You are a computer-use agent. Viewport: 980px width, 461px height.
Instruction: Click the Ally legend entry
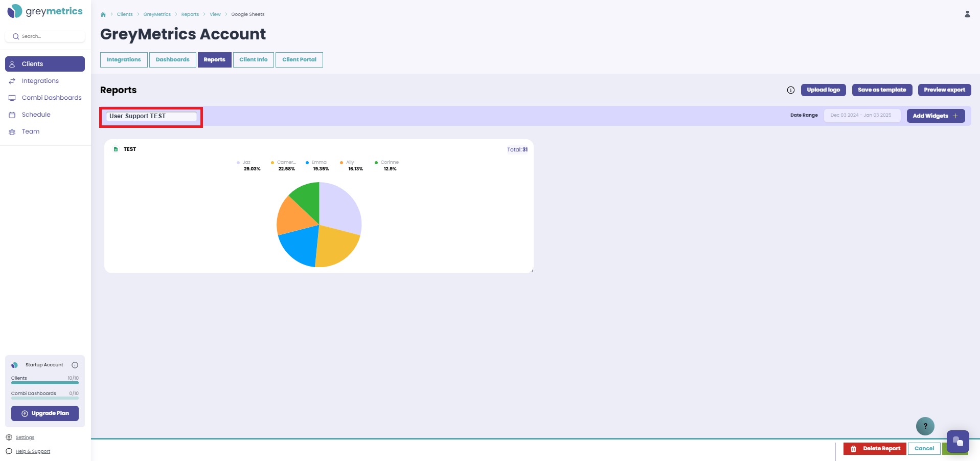352,165
